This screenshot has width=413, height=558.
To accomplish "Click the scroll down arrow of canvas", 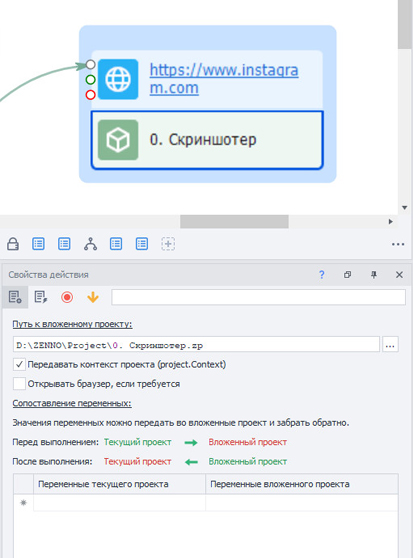I will (x=404, y=208).
